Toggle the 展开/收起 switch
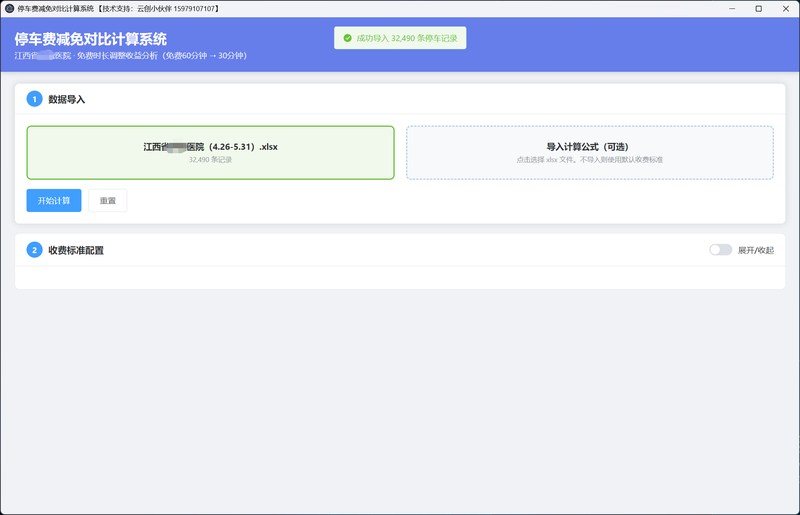 [x=720, y=250]
